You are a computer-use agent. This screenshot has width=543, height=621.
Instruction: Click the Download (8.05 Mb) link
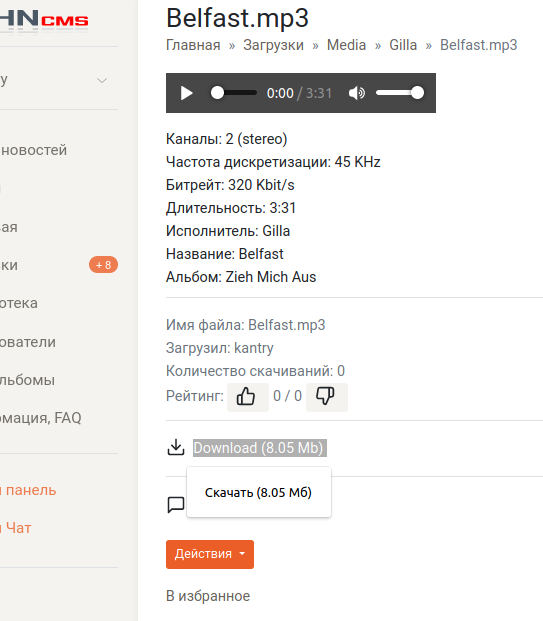coord(260,448)
